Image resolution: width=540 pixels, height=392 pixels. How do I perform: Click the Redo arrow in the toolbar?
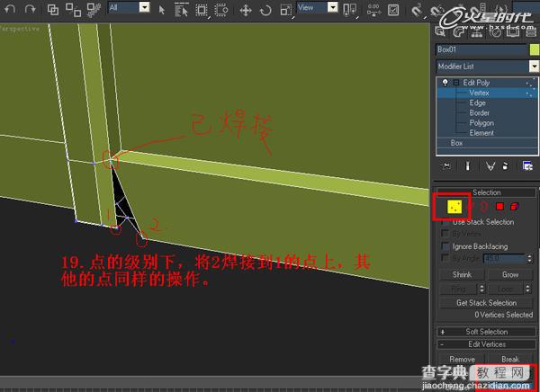tap(30, 8)
